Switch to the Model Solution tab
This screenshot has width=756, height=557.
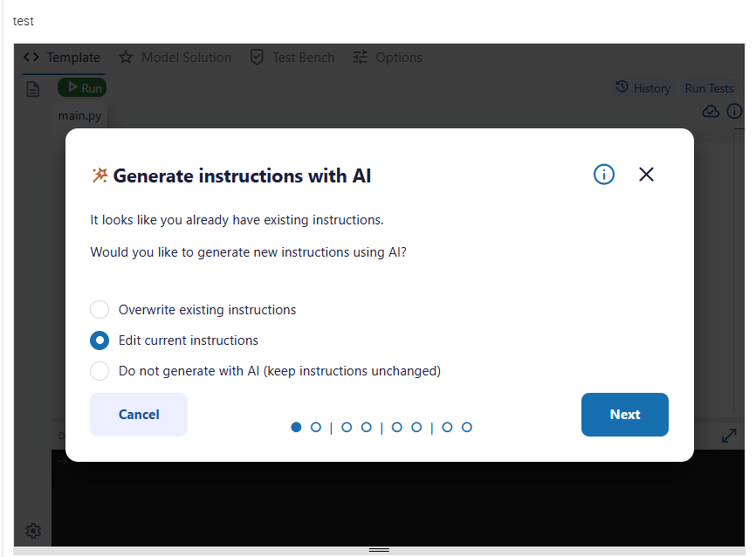tap(185, 57)
